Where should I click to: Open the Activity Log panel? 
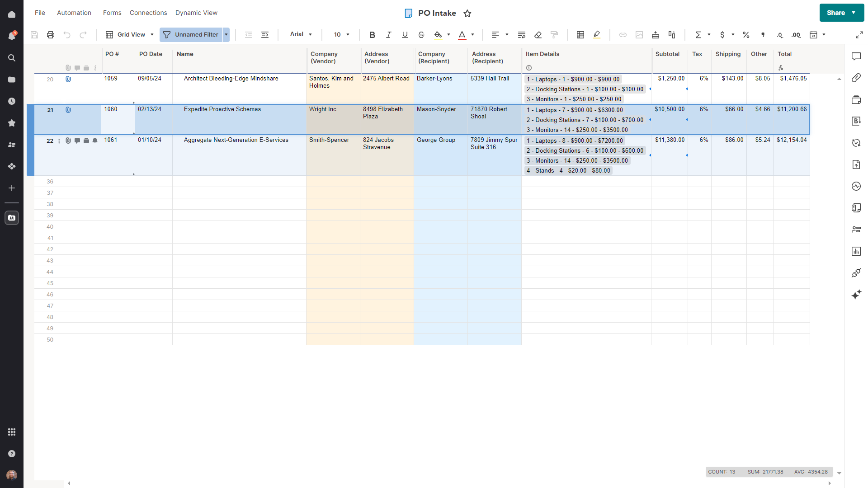click(856, 186)
